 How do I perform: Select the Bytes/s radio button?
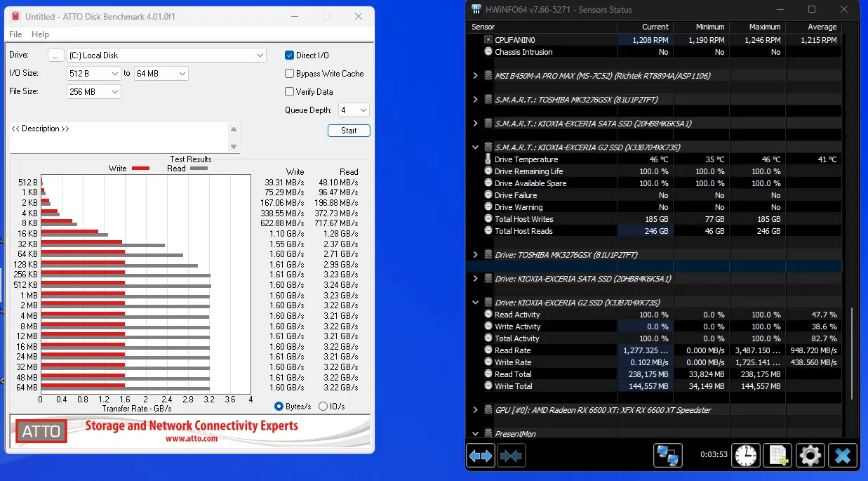(x=279, y=406)
